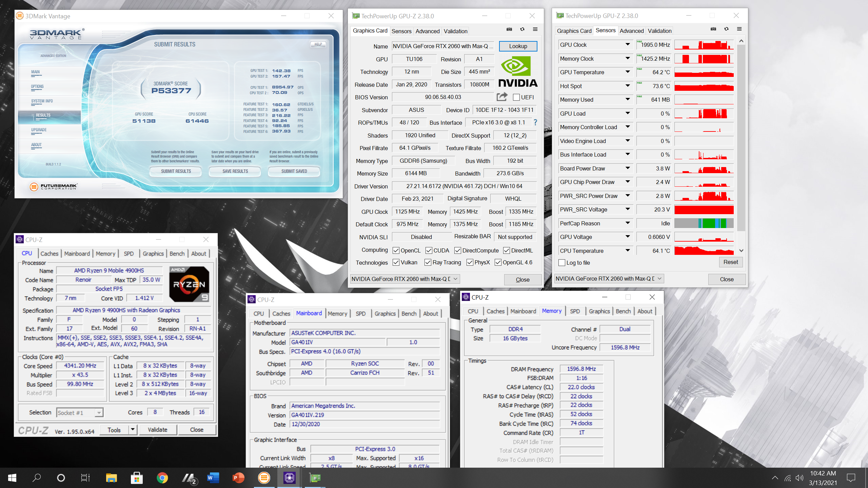The height and width of the screenshot is (488, 868).
Task: Click the Ryzen 9 logo in CPU-Z
Action: [189, 284]
